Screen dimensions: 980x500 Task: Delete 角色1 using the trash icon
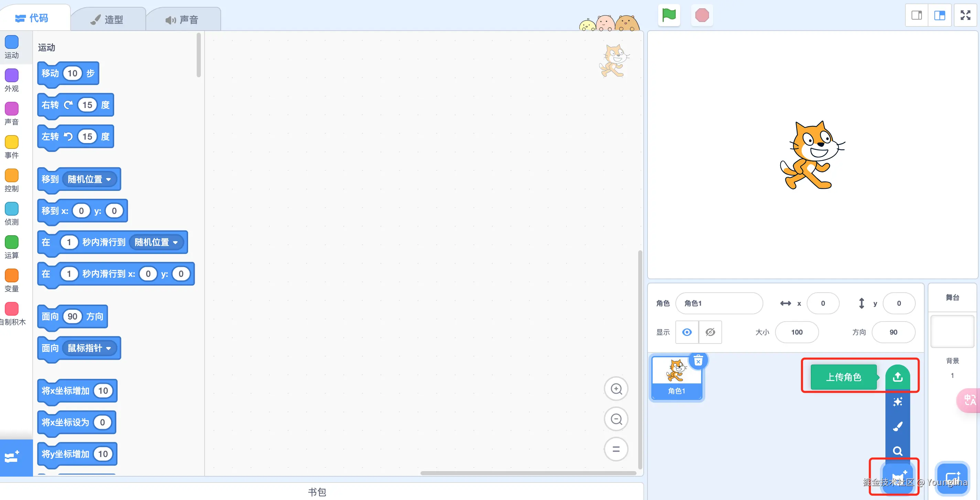tap(698, 361)
